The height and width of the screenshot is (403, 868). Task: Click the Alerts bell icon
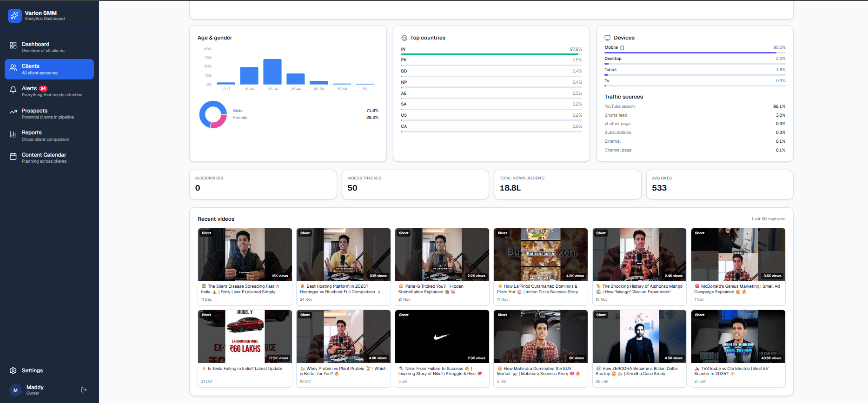tap(13, 90)
